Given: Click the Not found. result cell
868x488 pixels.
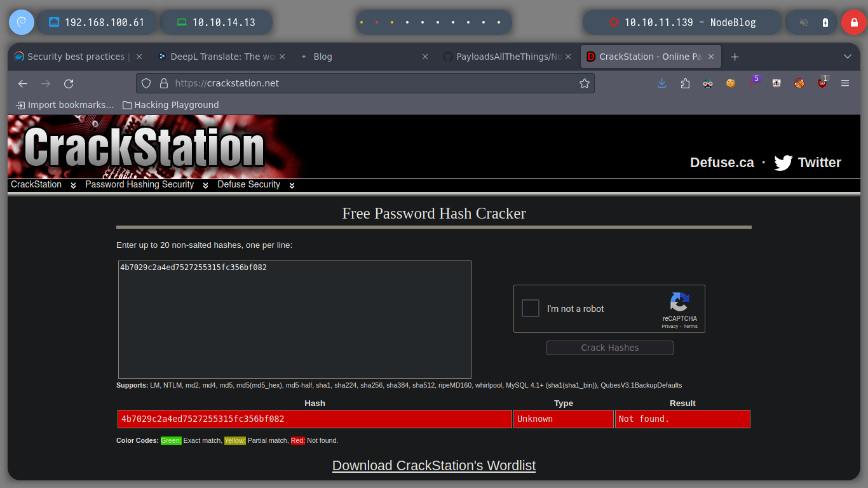Looking at the screenshot, I should (x=682, y=419).
